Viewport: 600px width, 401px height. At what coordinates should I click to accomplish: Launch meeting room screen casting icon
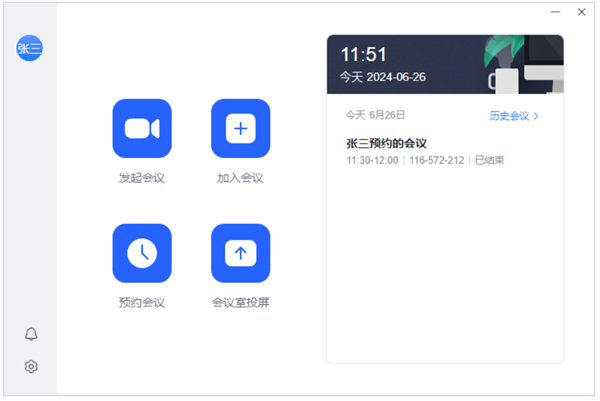point(240,253)
